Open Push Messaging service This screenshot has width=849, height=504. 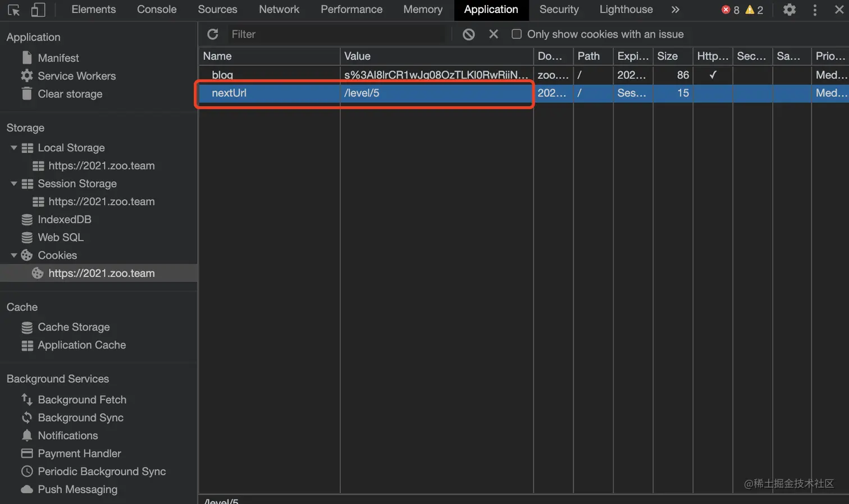coord(77,489)
